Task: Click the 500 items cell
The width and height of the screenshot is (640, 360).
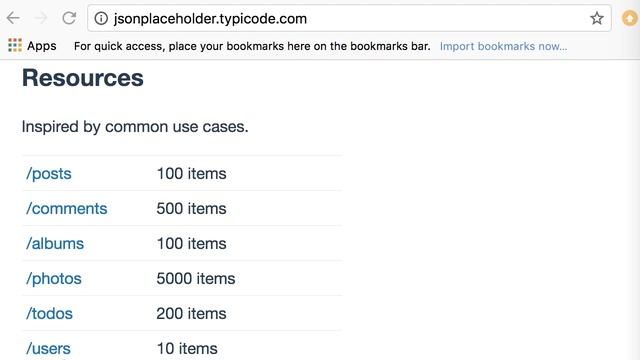Action: click(191, 209)
